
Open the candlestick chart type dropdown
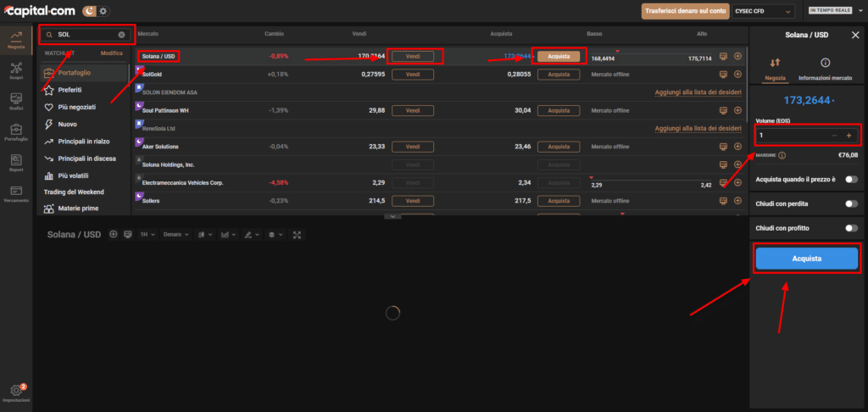(205, 235)
